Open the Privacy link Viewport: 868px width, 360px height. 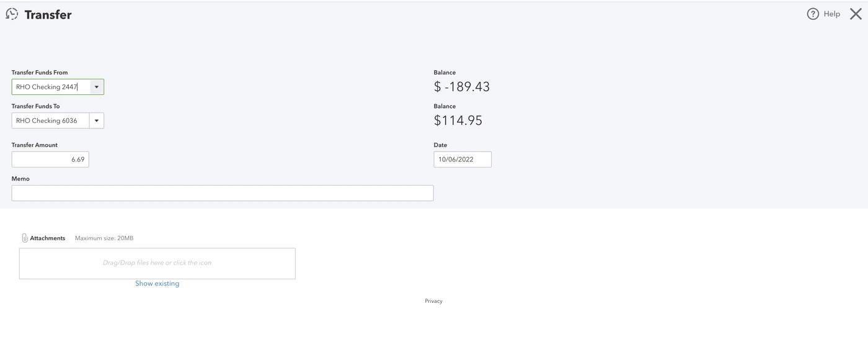point(434,301)
